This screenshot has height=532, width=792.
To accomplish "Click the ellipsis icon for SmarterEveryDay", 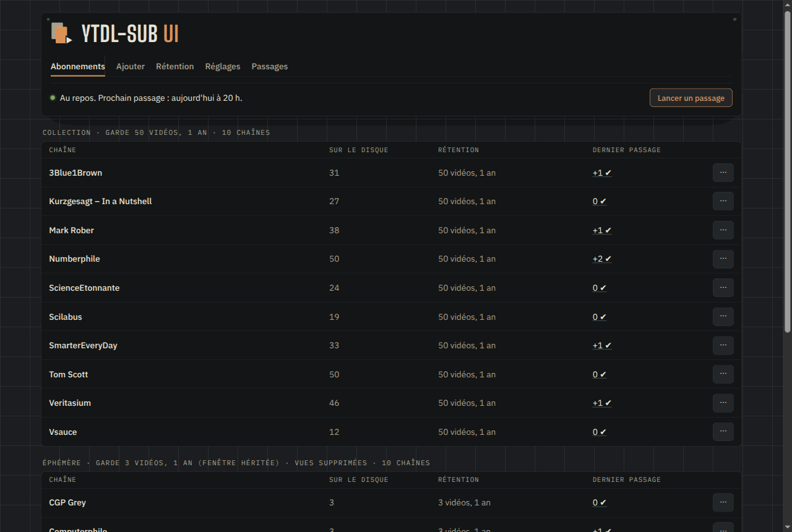I will 723,345.
